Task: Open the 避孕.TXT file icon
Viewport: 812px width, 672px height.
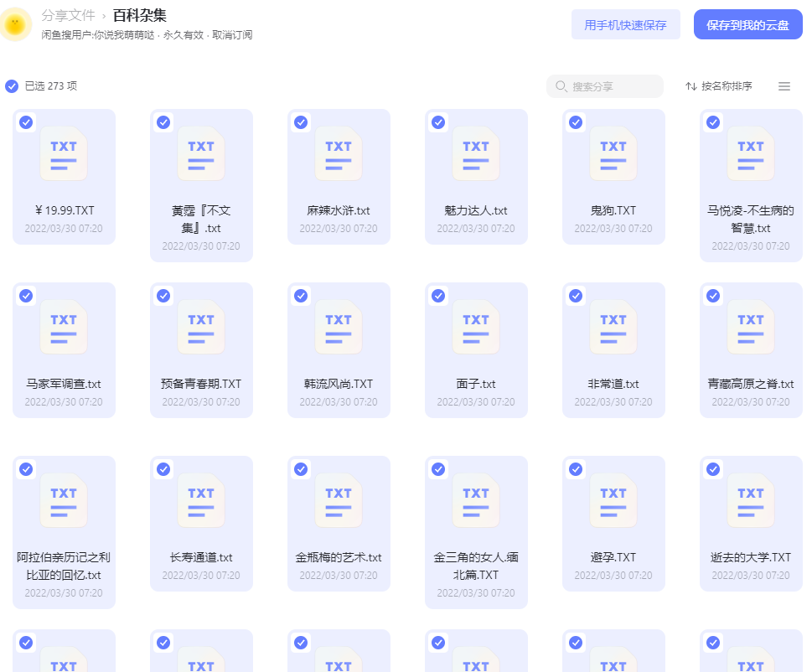Action: tap(613, 500)
